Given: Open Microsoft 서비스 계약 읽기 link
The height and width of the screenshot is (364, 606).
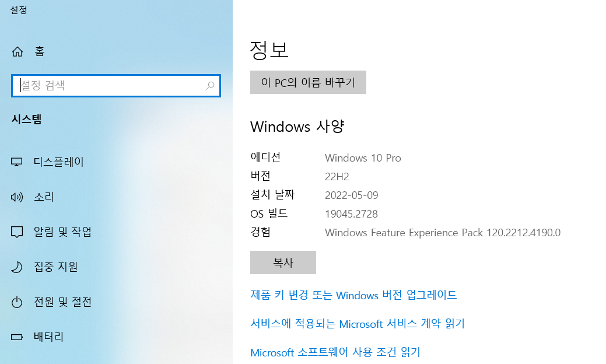Looking at the screenshot, I should (x=358, y=324).
